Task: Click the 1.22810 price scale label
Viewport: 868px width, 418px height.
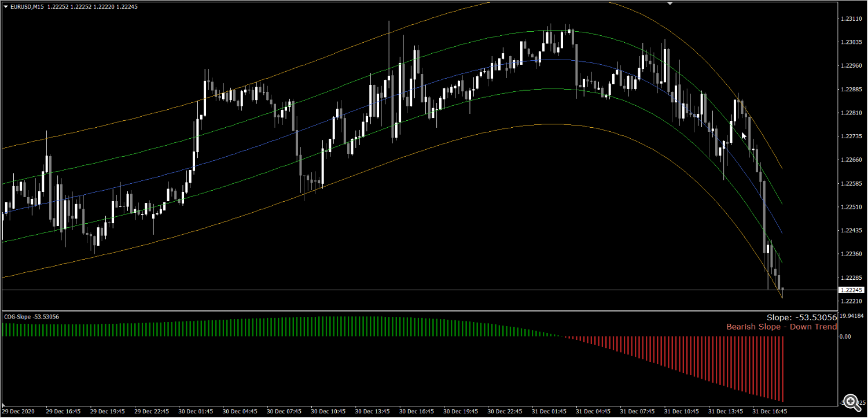Action: (850, 113)
